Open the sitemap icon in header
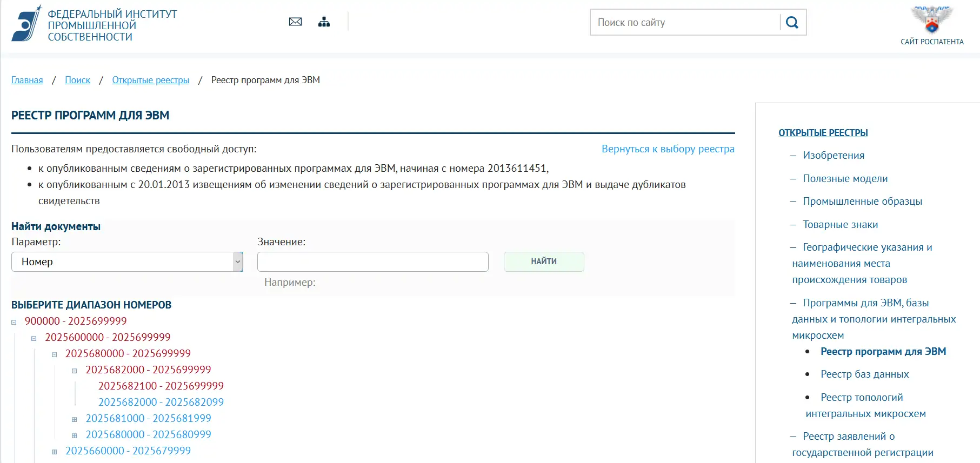 point(324,22)
